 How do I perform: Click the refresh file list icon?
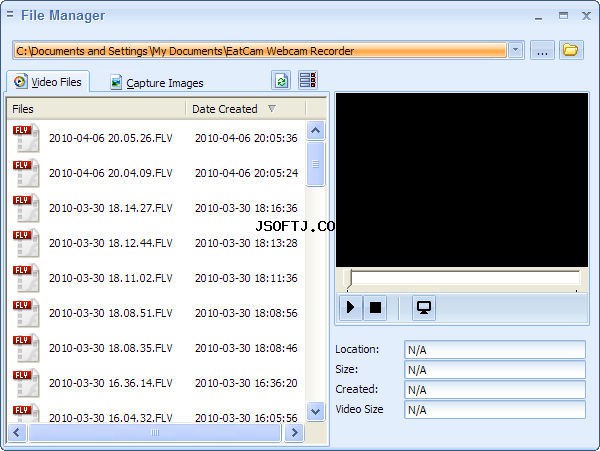click(281, 80)
